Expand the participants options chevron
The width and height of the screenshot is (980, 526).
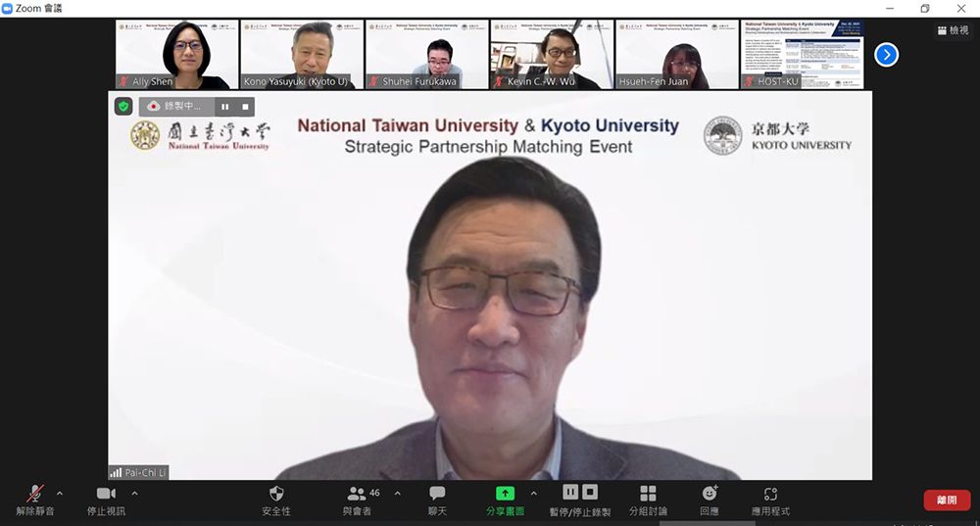point(397,493)
